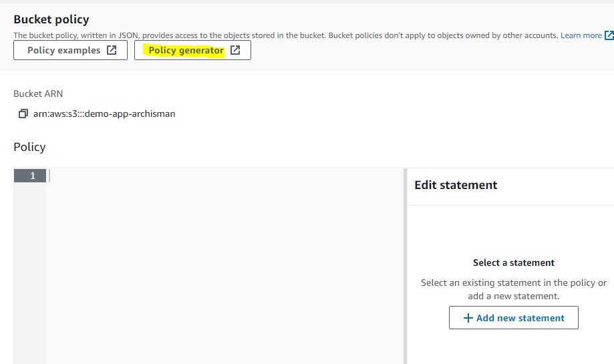Click the Policy label above the editor
Screen dimensions: 614x364
(x=29, y=147)
